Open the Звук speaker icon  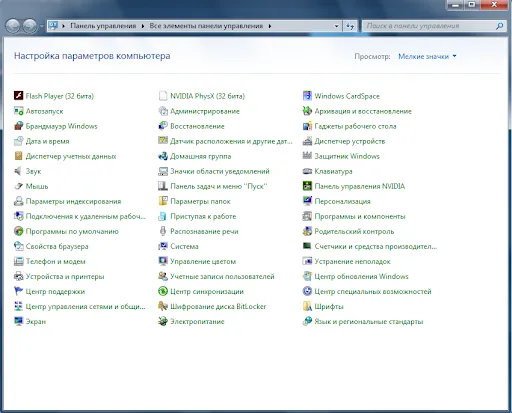click(18, 171)
